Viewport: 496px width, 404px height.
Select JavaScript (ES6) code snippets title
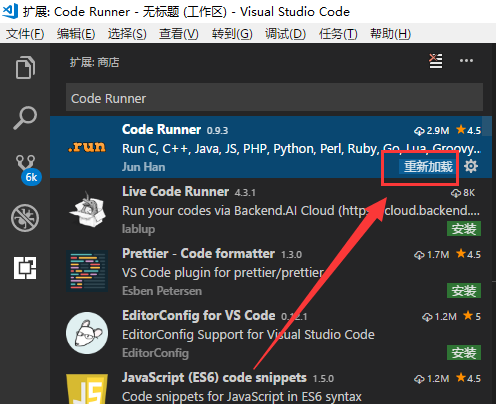(x=214, y=378)
